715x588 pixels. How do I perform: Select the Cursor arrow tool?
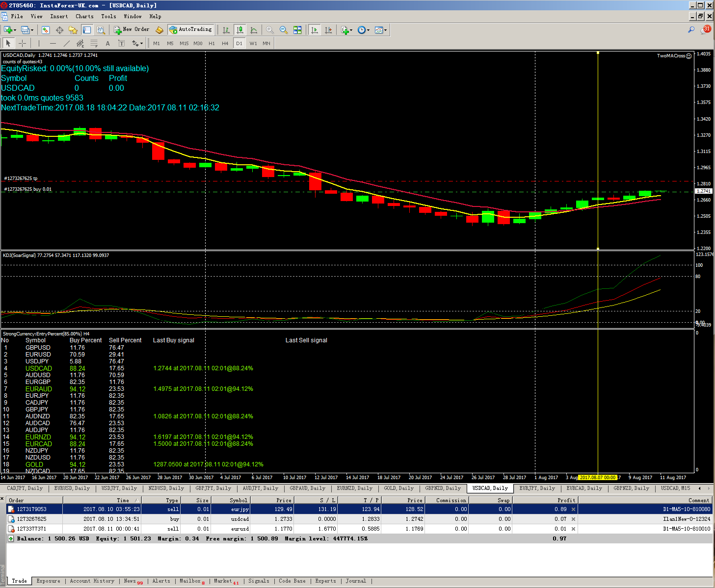(8, 43)
